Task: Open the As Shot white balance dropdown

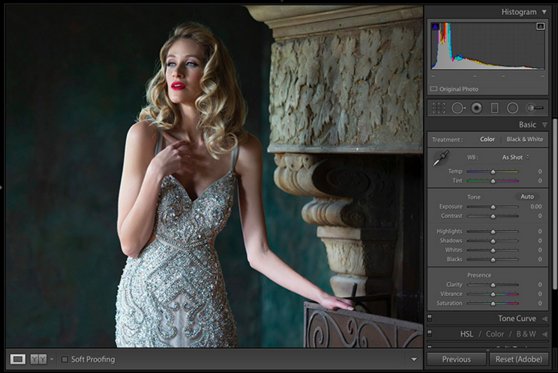Action: [x=515, y=157]
